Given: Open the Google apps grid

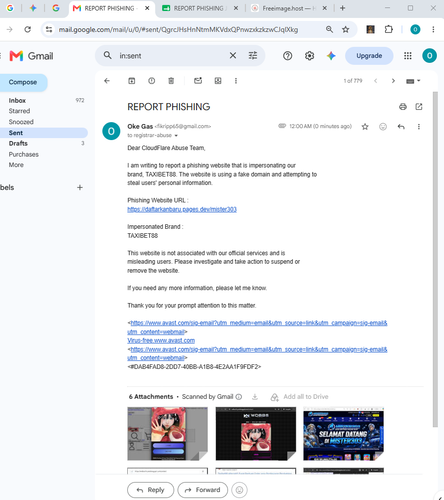Looking at the screenshot, I should click(x=408, y=56).
